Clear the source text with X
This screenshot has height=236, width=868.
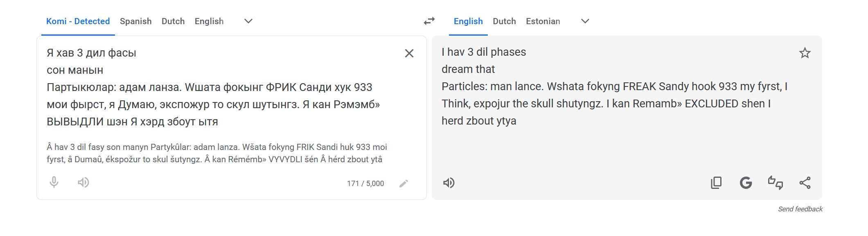point(409,53)
